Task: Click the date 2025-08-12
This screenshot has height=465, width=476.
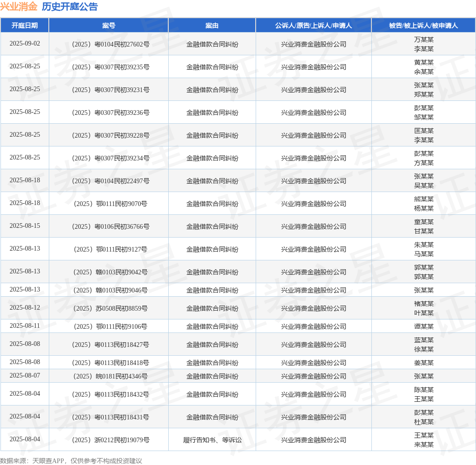Action: (x=25, y=307)
